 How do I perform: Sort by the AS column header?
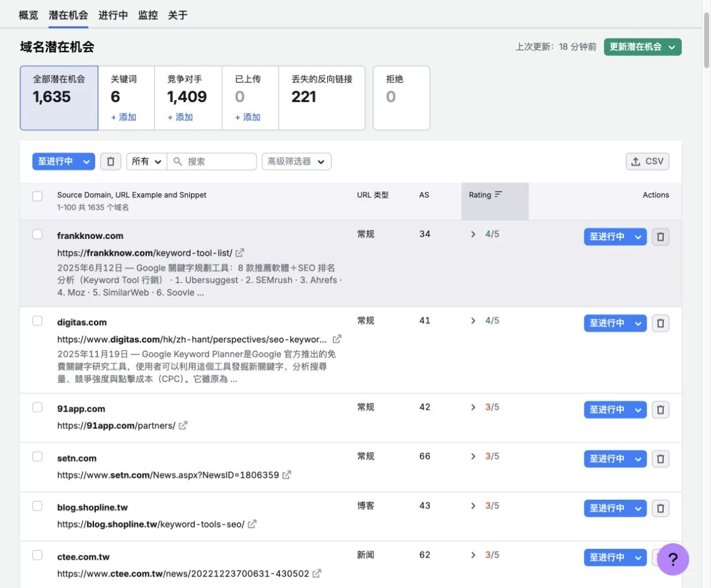coord(424,195)
